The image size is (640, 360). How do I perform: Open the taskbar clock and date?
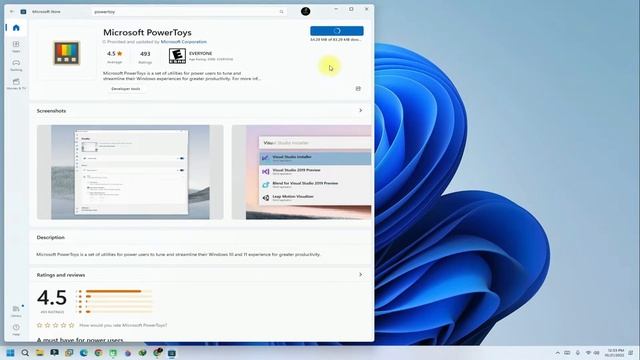(x=615, y=353)
